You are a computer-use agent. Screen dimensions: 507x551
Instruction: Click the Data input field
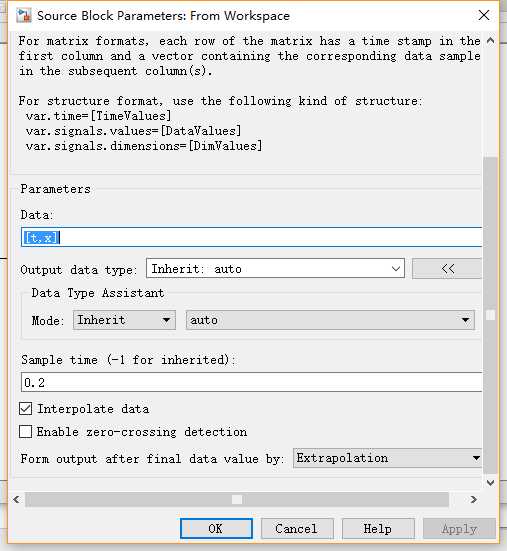[x=252, y=237]
